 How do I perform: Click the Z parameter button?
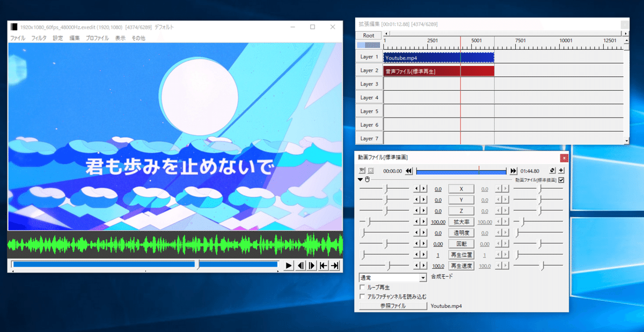click(461, 211)
